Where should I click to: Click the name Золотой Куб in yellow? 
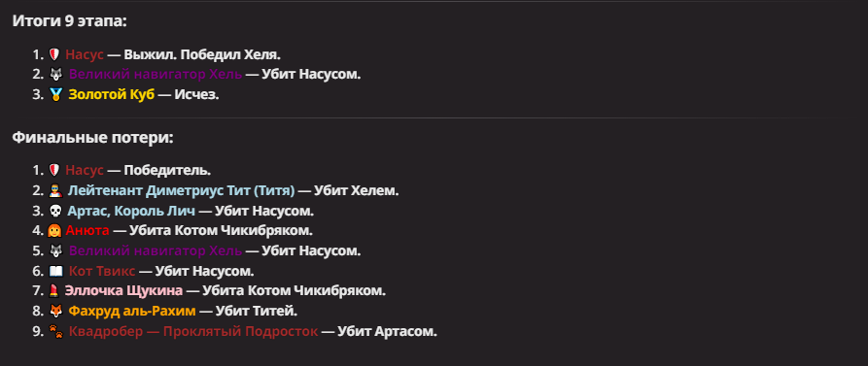(x=111, y=94)
